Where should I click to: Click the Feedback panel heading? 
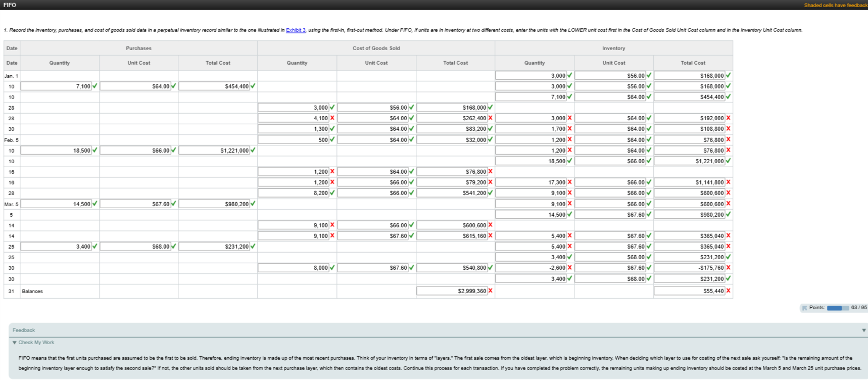24,330
